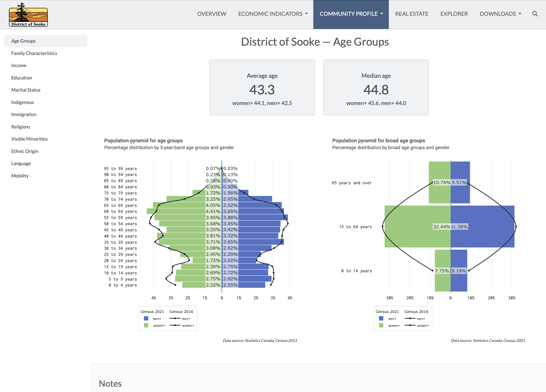Select Family Characteristics in sidebar
Viewport: 546px width, 392px height.
(34, 53)
